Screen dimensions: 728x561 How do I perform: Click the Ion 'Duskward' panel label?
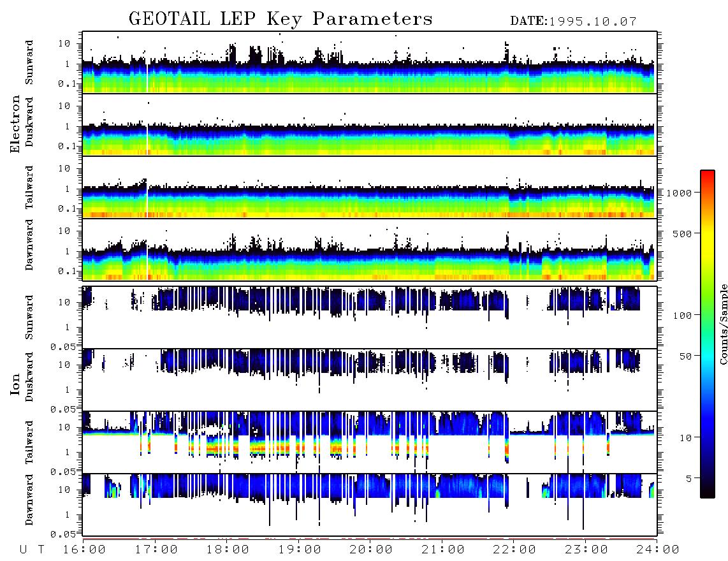click(29, 377)
